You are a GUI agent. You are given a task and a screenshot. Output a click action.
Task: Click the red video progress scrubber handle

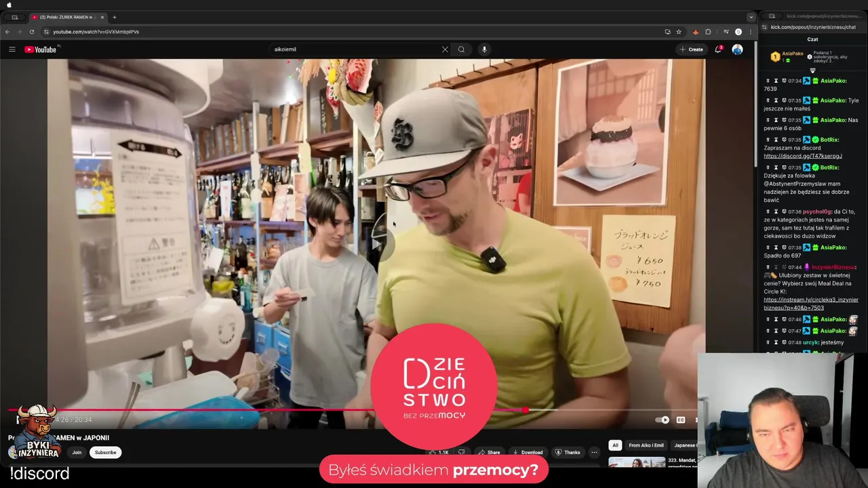pyautogui.click(x=526, y=410)
